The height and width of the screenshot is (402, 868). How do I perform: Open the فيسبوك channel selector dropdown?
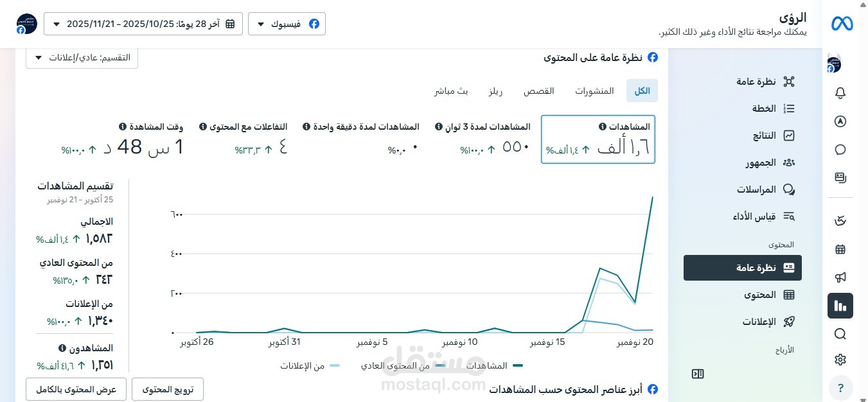click(287, 23)
